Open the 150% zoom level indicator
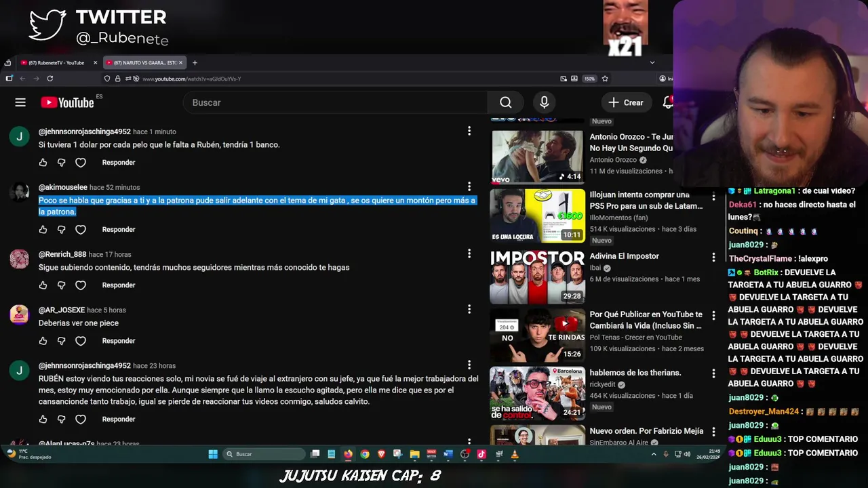Image resolution: width=868 pixels, height=488 pixels. pyautogui.click(x=589, y=79)
